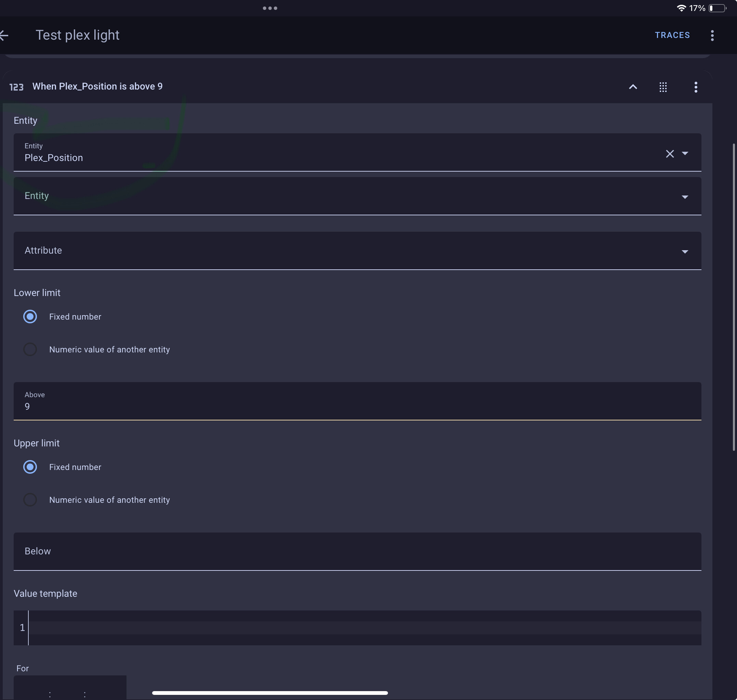Tap the Wi-Fi status icon
The height and width of the screenshot is (700, 737).
pos(681,8)
